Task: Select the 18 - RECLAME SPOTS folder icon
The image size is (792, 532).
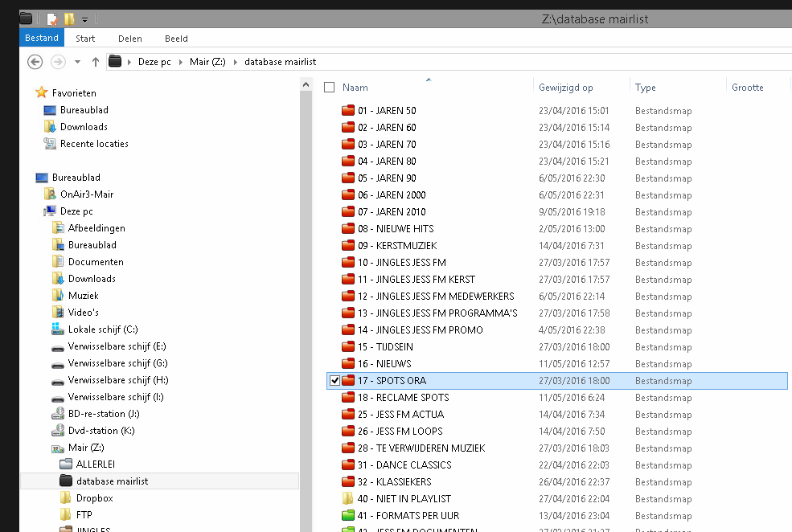Action: tap(348, 397)
